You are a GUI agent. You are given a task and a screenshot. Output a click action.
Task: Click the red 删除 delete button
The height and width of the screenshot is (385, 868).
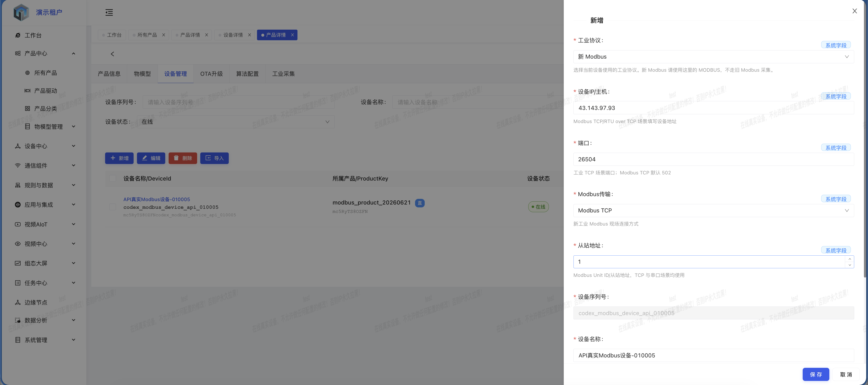pyautogui.click(x=183, y=158)
